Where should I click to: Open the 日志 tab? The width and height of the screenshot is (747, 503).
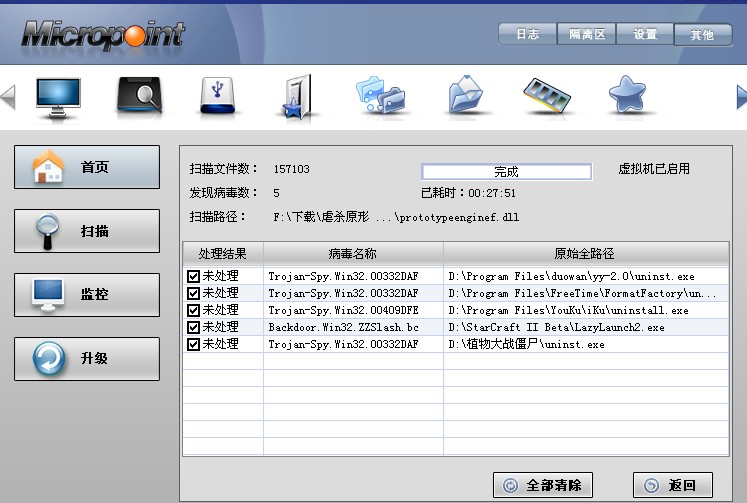click(527, 34)
